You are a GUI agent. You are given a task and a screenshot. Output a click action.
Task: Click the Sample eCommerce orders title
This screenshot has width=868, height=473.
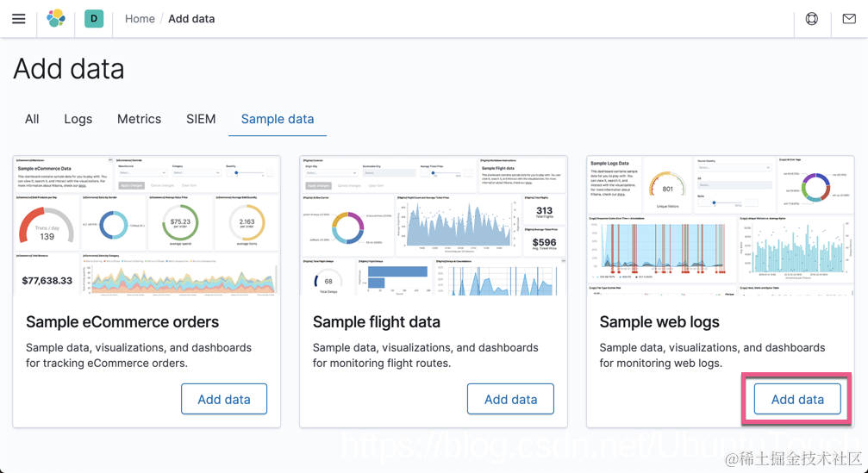pyautogui.click(x=122, y=322)
